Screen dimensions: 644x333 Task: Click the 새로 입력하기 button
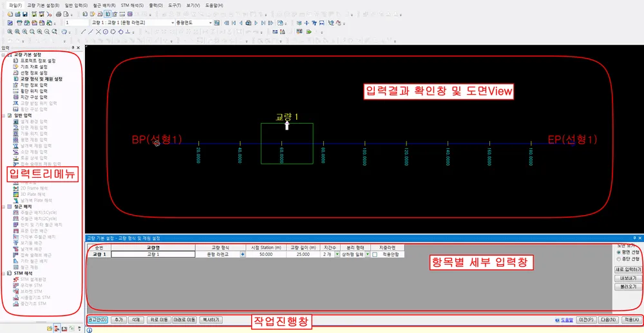627,269
